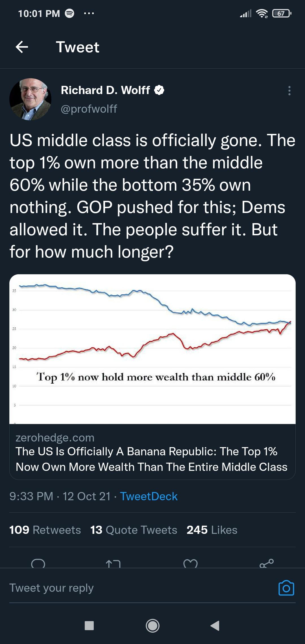Go back using the back arrow
This screenshot has width=305, height=644.
click(23, 47)
